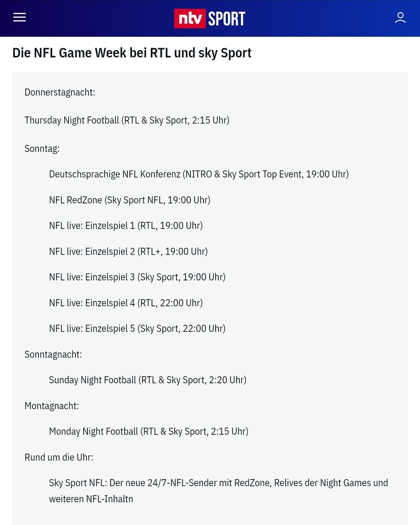Select the Thursday Night Football line
Screen dimensions: 420x525
click(x=127, y=120)
